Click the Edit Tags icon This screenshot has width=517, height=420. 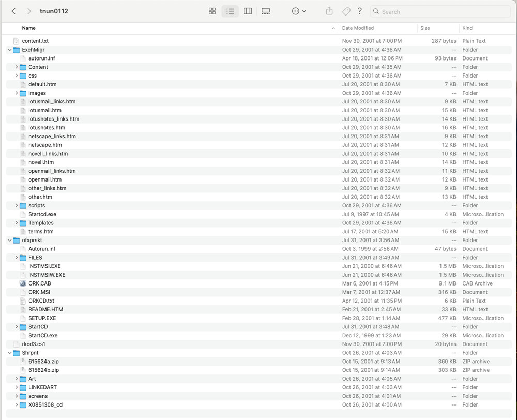pyautogui.click(x=346, y=11)
